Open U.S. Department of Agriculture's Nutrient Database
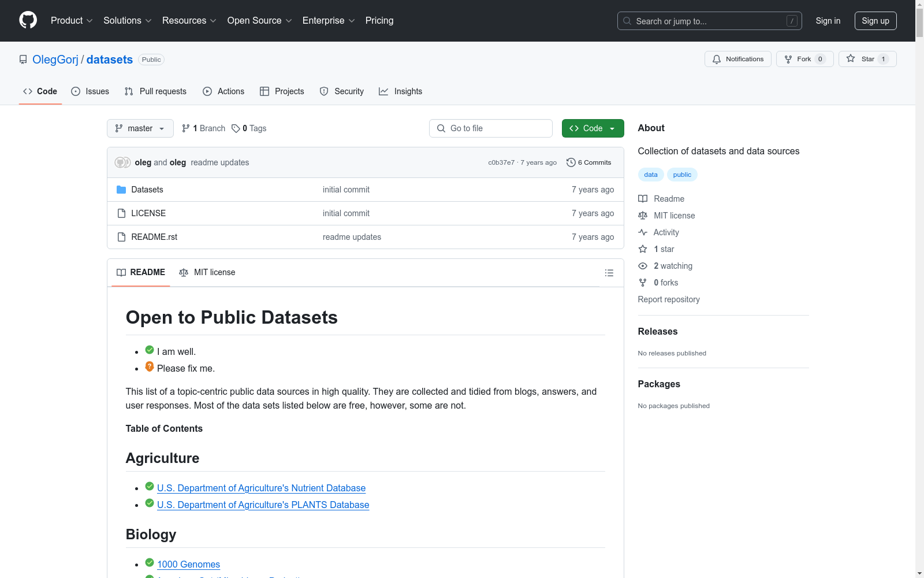 pyautogui.click(x=261, y=488)
